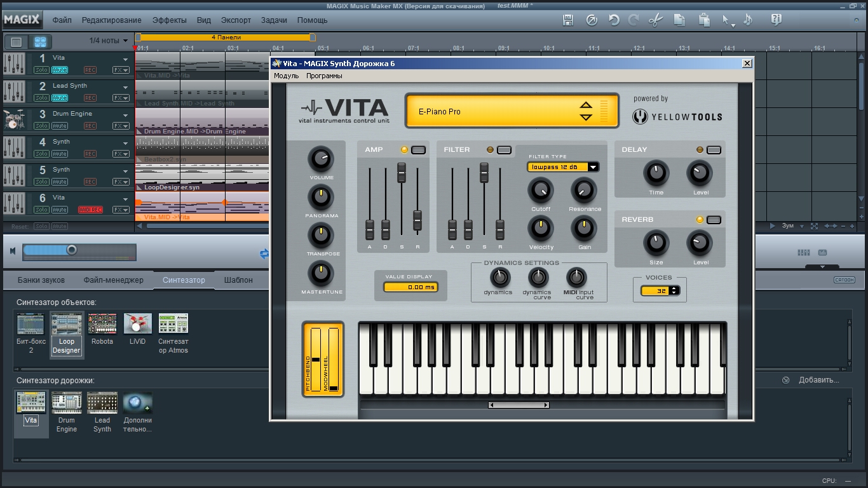Image resolution: width=868 pixels, height=488 pixels.
Task: Expand the panel collapse arrow below the meters
Action: coord(822,267)
